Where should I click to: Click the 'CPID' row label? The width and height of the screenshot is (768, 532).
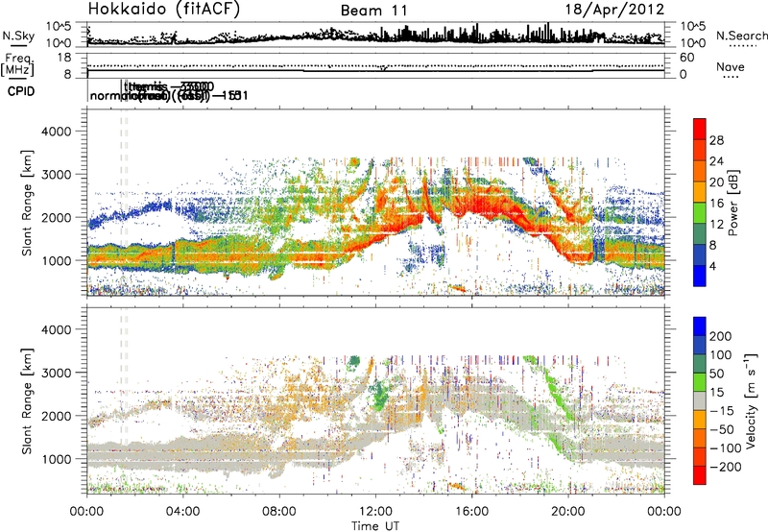coord(21,91)
